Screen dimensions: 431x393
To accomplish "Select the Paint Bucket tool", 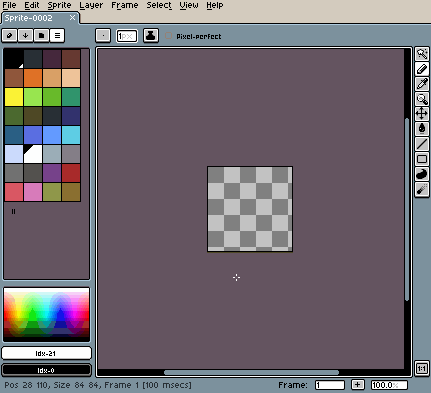I will click(x=422, y=129).
